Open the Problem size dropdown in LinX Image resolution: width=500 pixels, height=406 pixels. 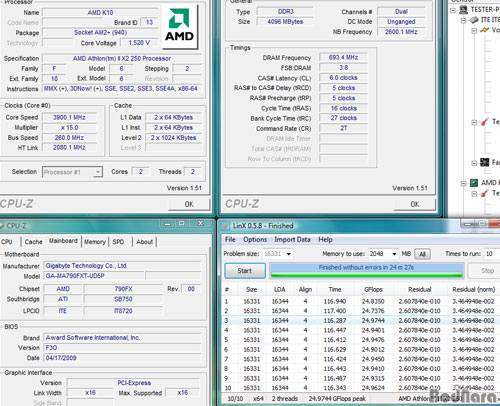pos(289,254)
